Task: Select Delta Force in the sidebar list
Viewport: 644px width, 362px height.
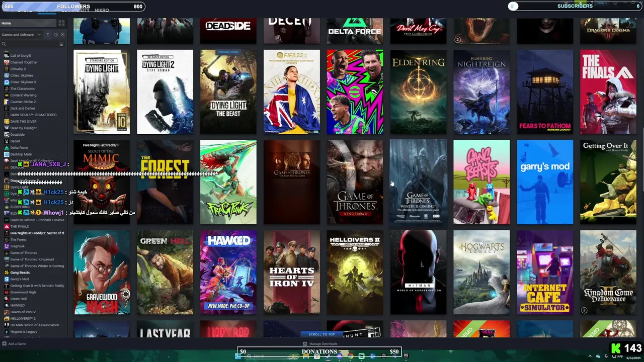Action: pyautogui.click(x=19, y=148)
